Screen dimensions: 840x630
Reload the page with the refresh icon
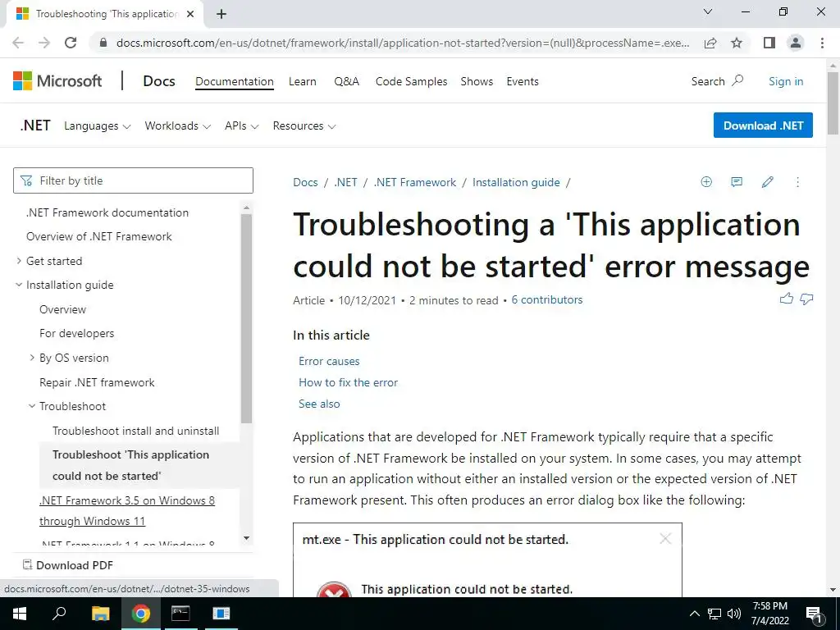pyautogui.click(x=71, y=43)
